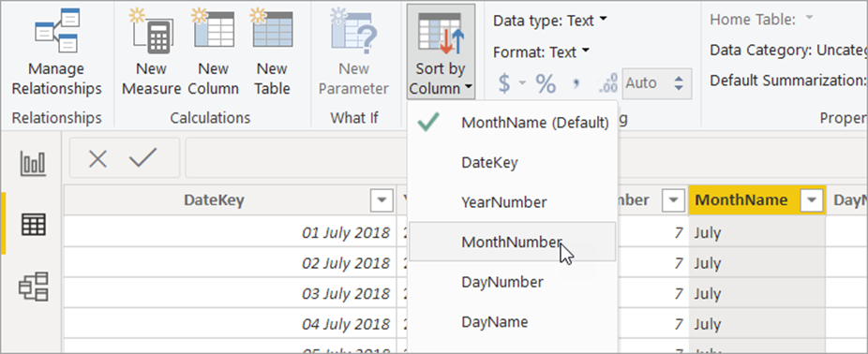Collapse the Sort by Column dropdown

click(x=441, y=51)
